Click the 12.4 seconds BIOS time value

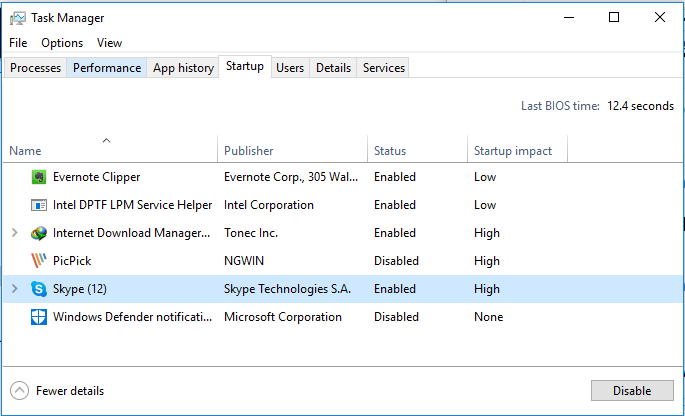tap(640, 106)
